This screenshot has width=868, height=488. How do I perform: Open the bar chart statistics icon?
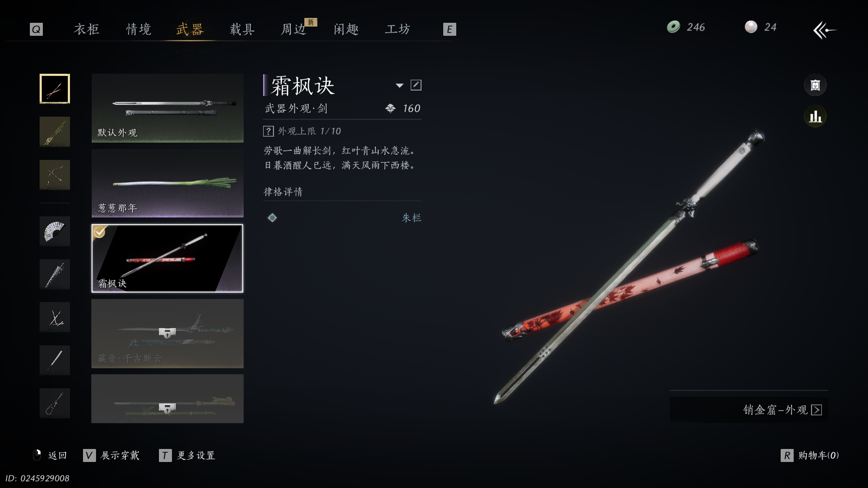815,117
